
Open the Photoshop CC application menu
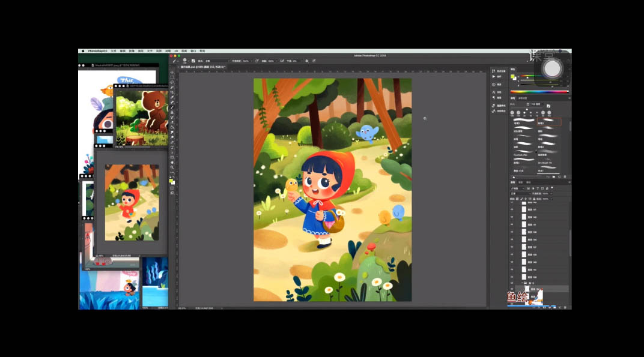(97, 51)
